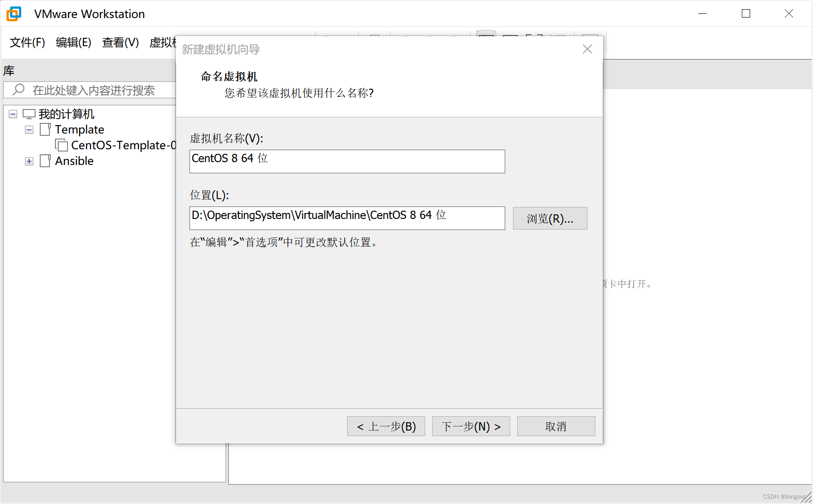Collapse the 我的计算机 tree node
The image size is (813, 504).
point(13,114)
